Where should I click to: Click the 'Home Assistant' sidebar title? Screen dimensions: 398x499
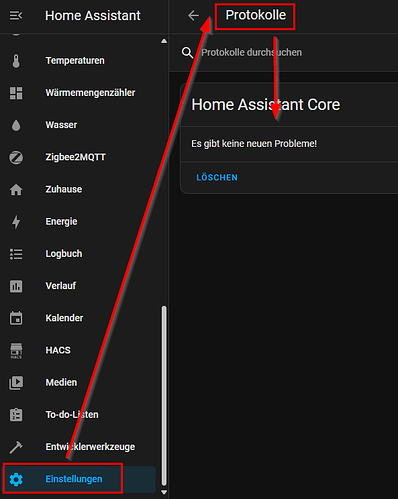[93, 16]
